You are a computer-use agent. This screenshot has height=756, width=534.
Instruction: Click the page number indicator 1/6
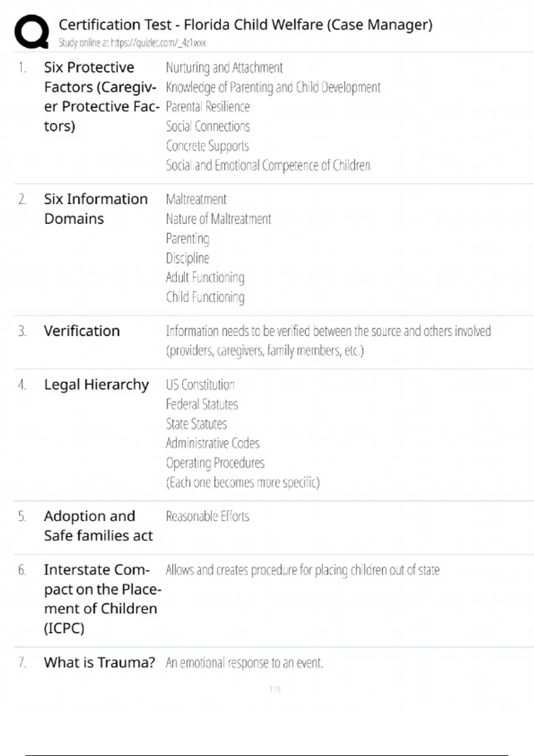[x=275, y=689]
